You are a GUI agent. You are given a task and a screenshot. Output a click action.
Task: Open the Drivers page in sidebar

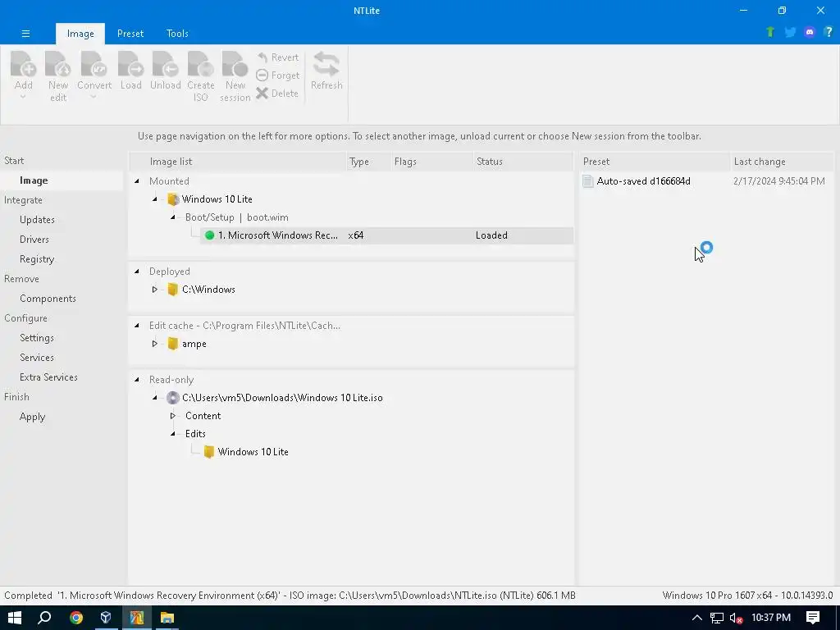click(34, 240)
